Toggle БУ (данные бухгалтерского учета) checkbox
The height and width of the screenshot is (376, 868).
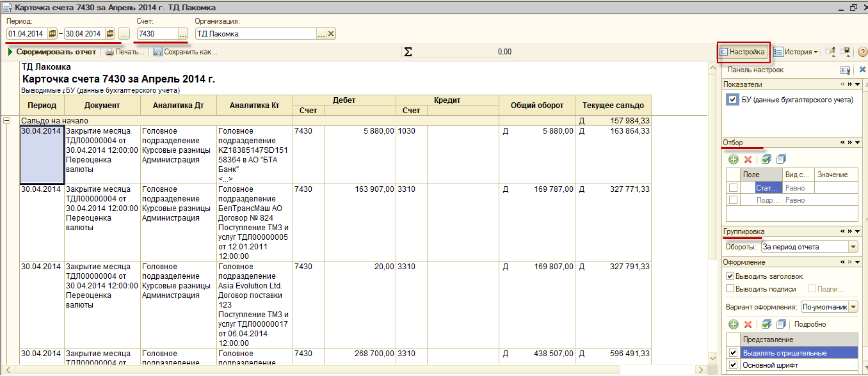[733, 100]
